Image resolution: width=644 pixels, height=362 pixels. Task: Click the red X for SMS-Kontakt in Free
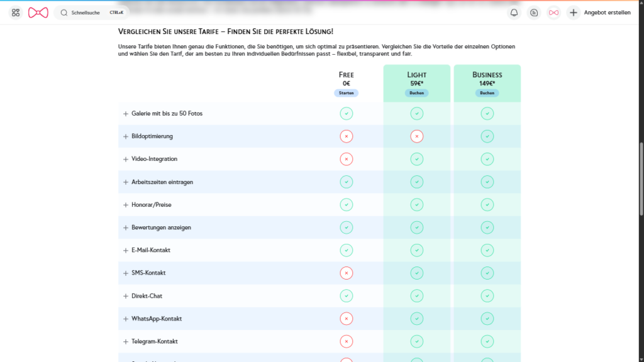point(346,273)
